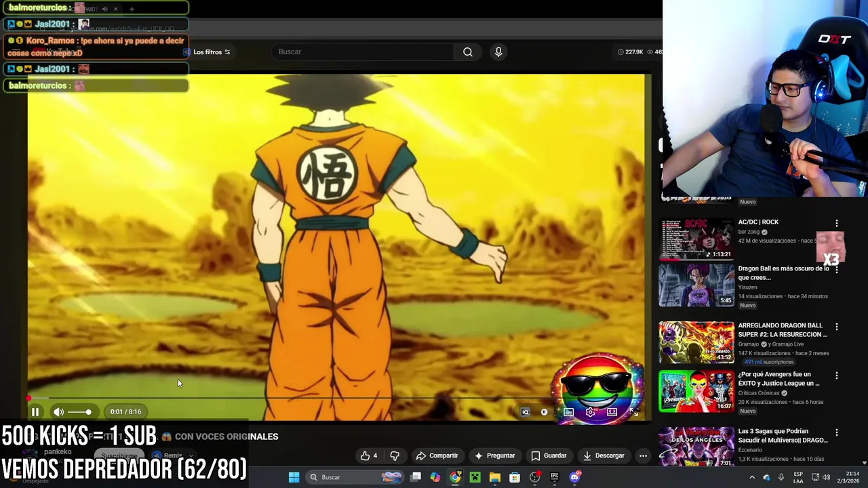Open the Críticas Crónicas channel
The height and width of the screenshot is (488, 868).
758,393
